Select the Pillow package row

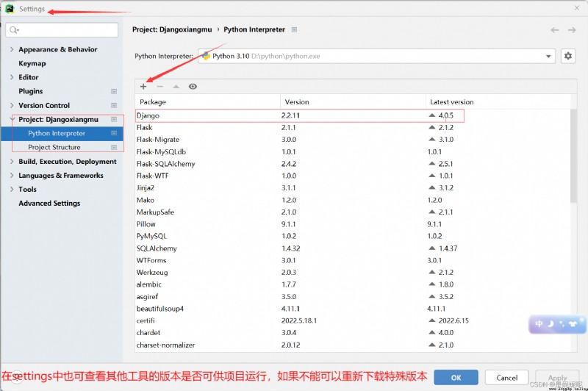[x=353, y=224]
